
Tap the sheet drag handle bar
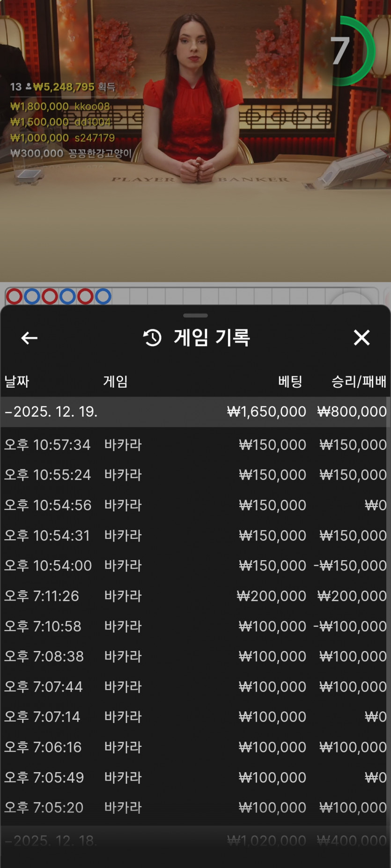(x=195, y=316)
